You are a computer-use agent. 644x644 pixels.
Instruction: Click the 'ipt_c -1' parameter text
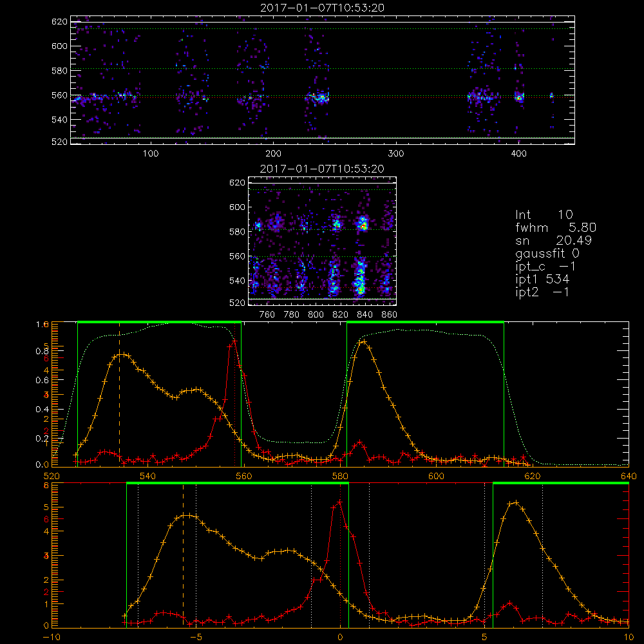(x=545, y=267)
